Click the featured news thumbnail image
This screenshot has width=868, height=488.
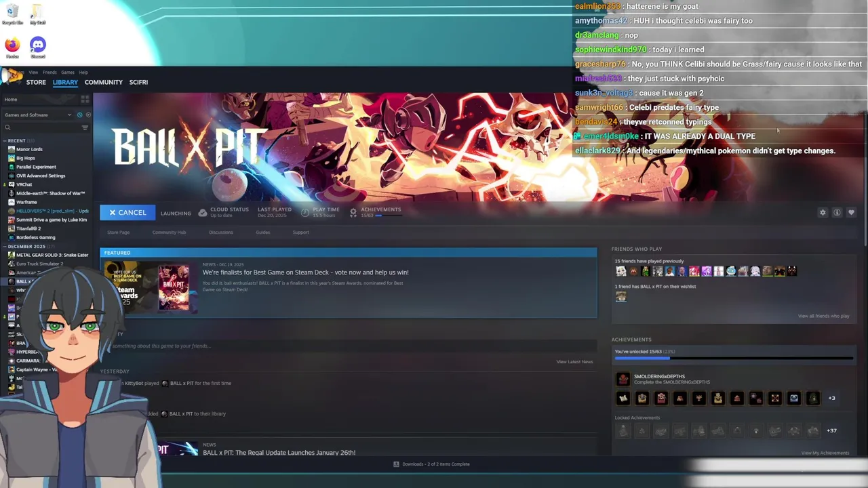click(x=149, y=288)
